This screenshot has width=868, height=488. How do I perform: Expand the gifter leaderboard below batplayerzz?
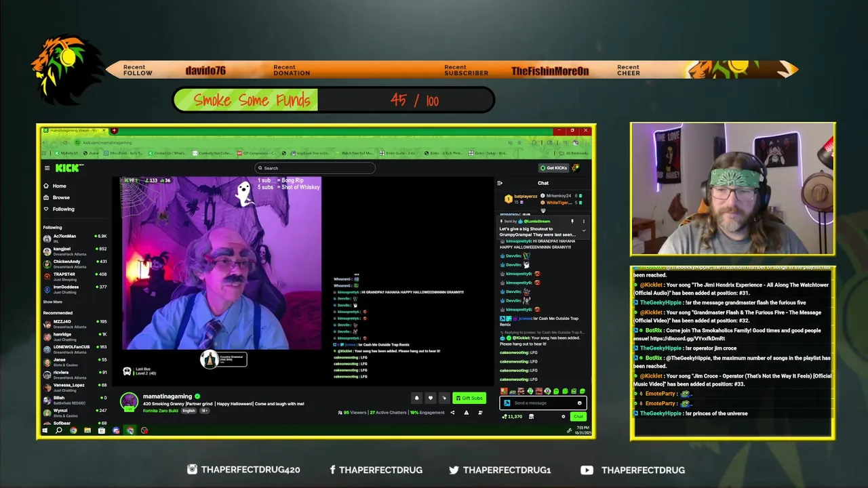click(x=542, y=211)
